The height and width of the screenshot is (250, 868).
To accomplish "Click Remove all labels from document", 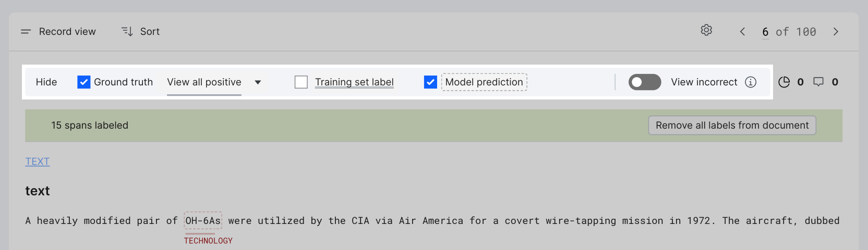I will point(732,126).
